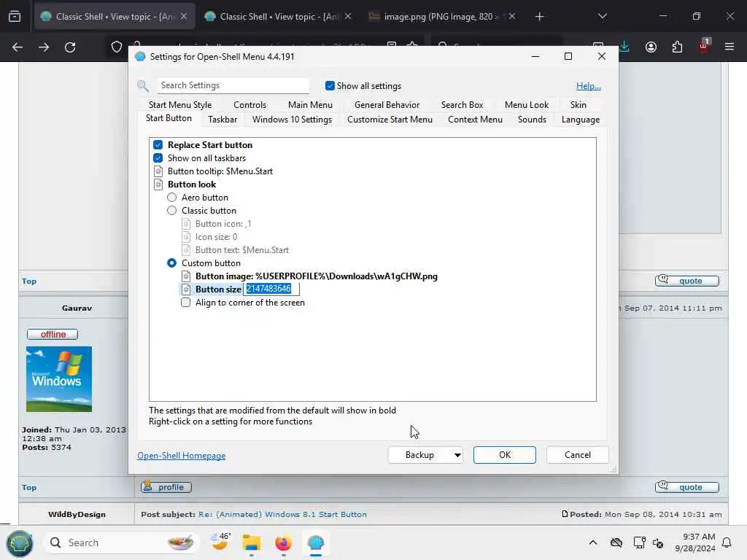The height and width of the screenshot is (560, 747).
Task: Uncheck Replace Start button
Action: pos(158,145)
